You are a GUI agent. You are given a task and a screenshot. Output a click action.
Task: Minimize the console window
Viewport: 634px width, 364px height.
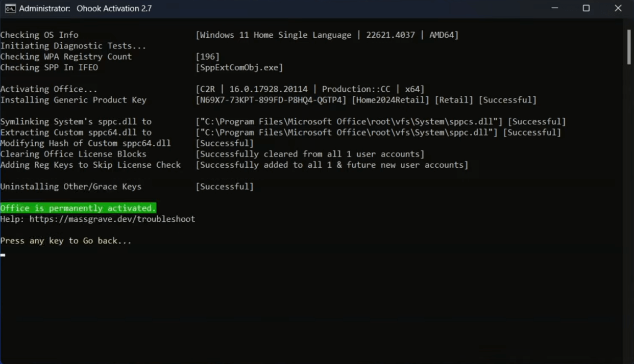(554, 8)
